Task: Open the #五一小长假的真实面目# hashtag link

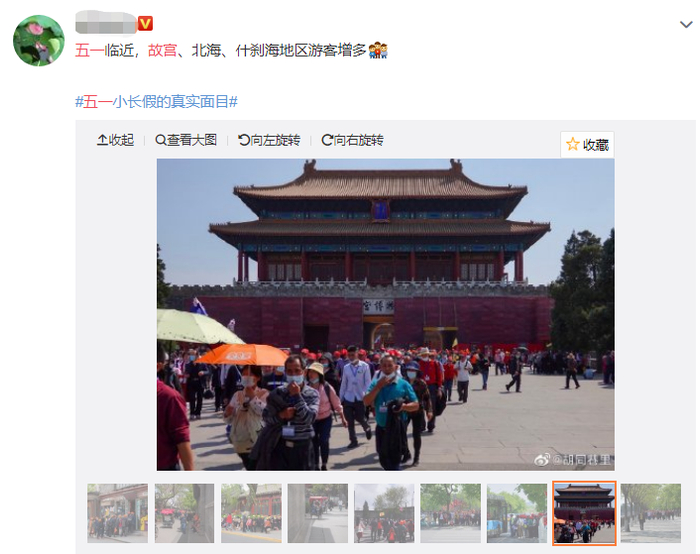Action: (156, 102)
